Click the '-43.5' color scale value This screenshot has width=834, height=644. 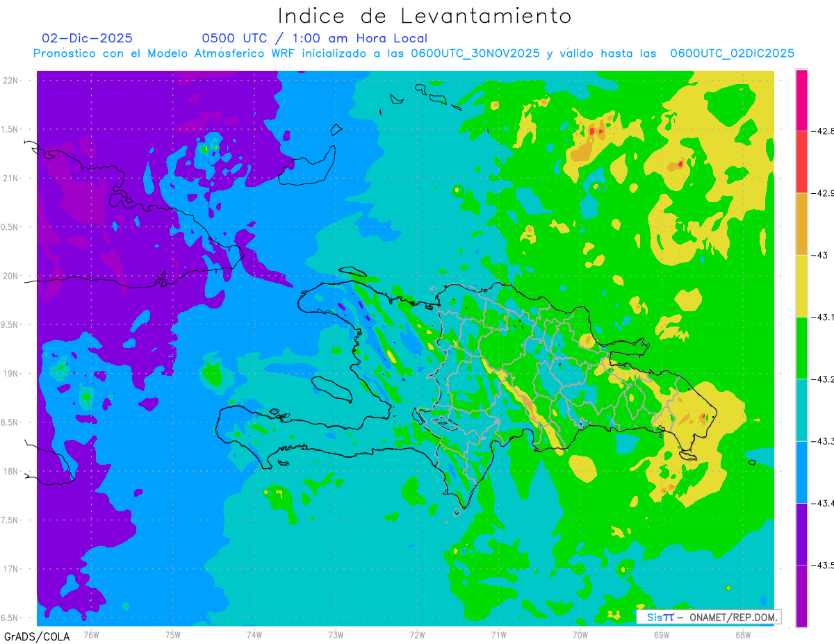click(x=821, y=565)
